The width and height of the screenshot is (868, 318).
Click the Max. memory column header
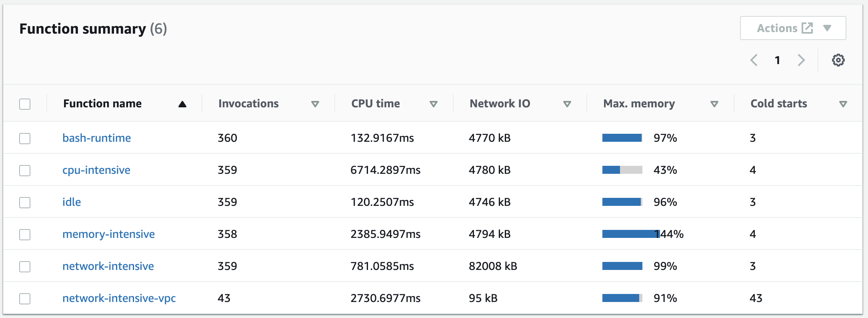639,104
